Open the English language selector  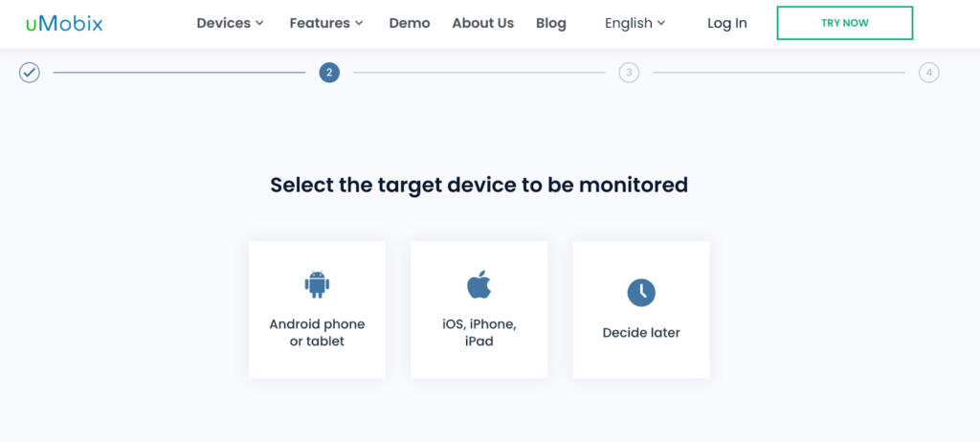tap(635, 23)
